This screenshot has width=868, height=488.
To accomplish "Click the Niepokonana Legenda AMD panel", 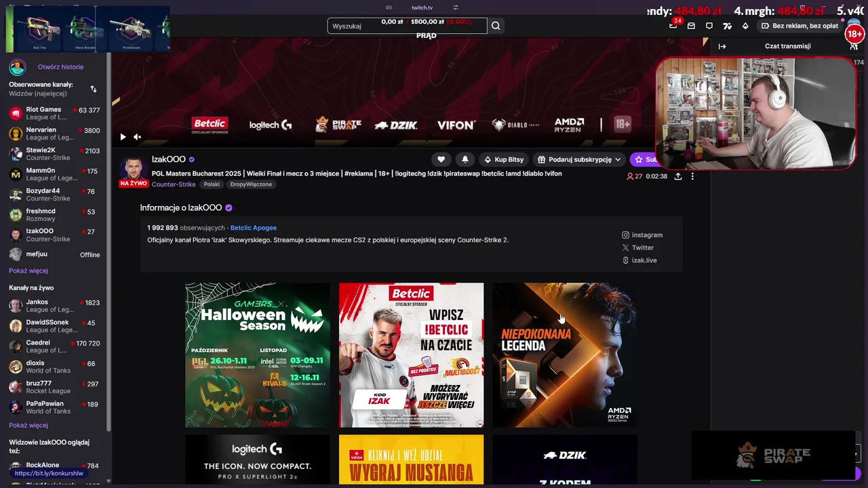I will pos(565,355).
